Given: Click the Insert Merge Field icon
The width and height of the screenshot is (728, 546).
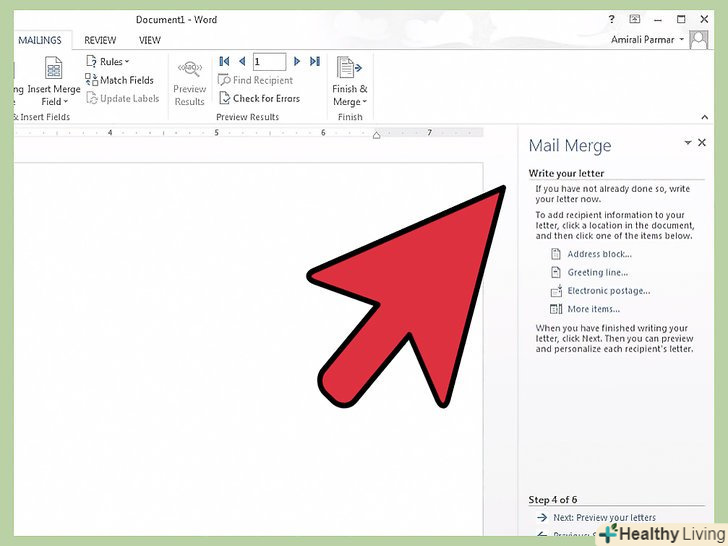Looking at the screenshot, I should (52, 68).
